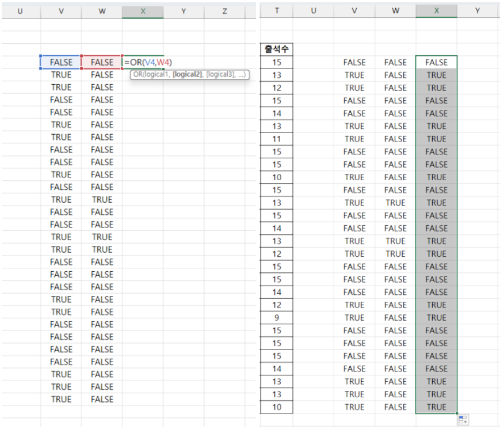Image resolution: width=504 pixels, height=429 pixels.
Task: Select column W header in left sheet
Action: tap(102, 12)
